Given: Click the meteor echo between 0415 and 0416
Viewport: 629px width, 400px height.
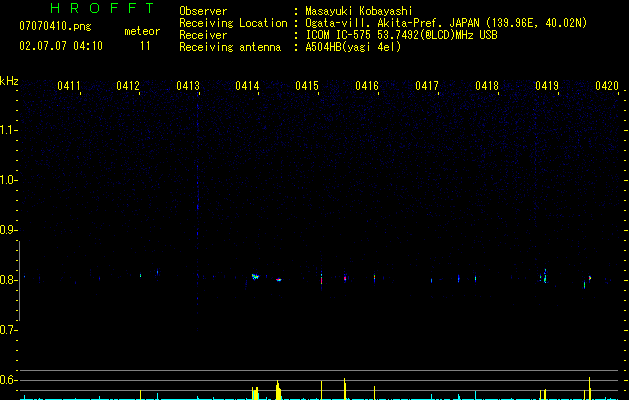Looking at the screenshot, I should tap(345, 278).
